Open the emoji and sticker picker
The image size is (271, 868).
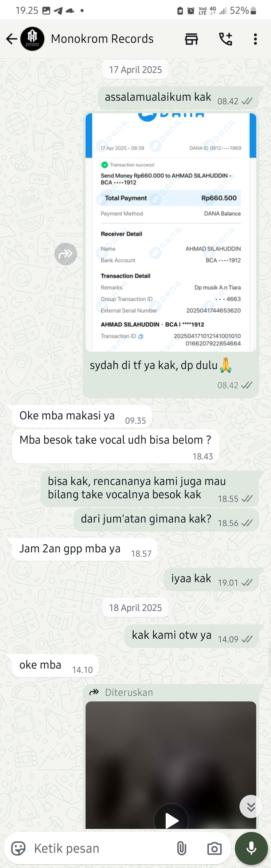point(19,848)
